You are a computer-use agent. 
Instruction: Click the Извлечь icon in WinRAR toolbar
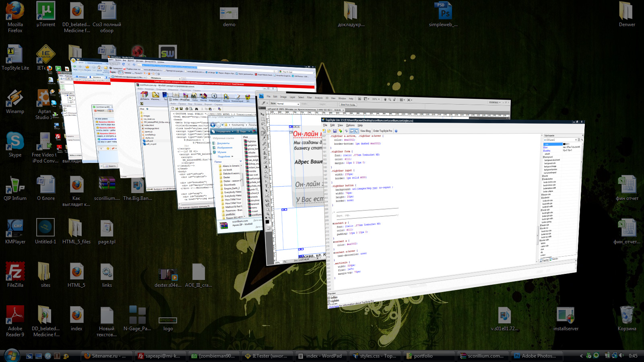[x=156, y=96]
